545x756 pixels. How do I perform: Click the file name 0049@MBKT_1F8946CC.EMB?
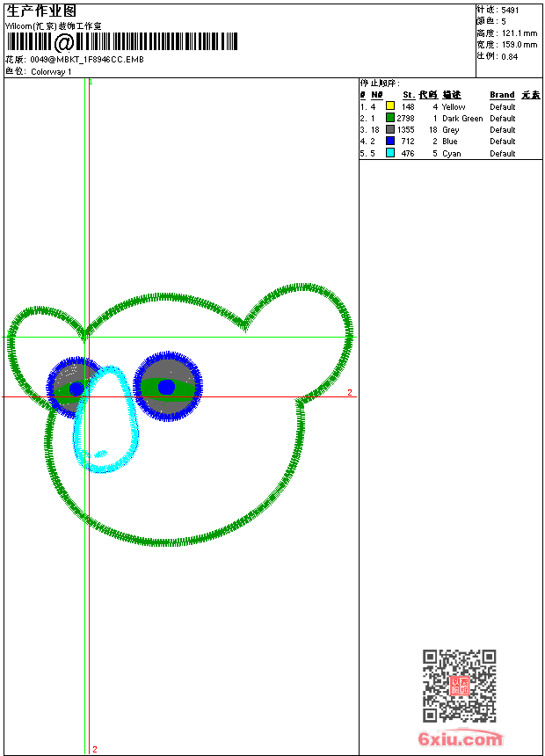click(x=87, y=60)
